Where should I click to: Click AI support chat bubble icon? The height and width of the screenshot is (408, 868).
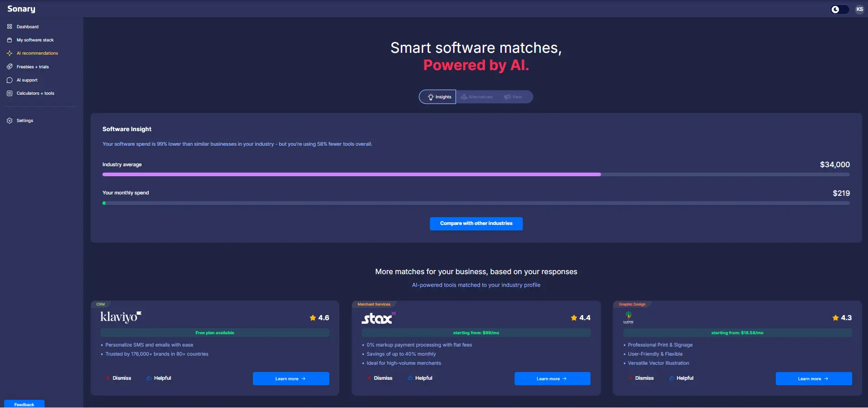pyautogui.click(x=10, y=80)
